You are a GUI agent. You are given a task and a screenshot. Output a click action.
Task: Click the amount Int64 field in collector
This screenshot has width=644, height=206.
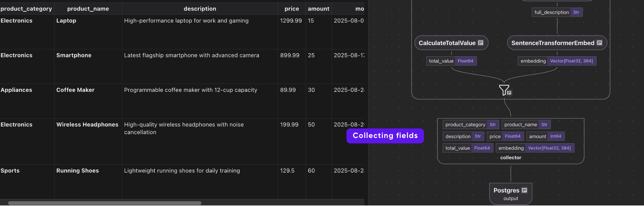546,136
